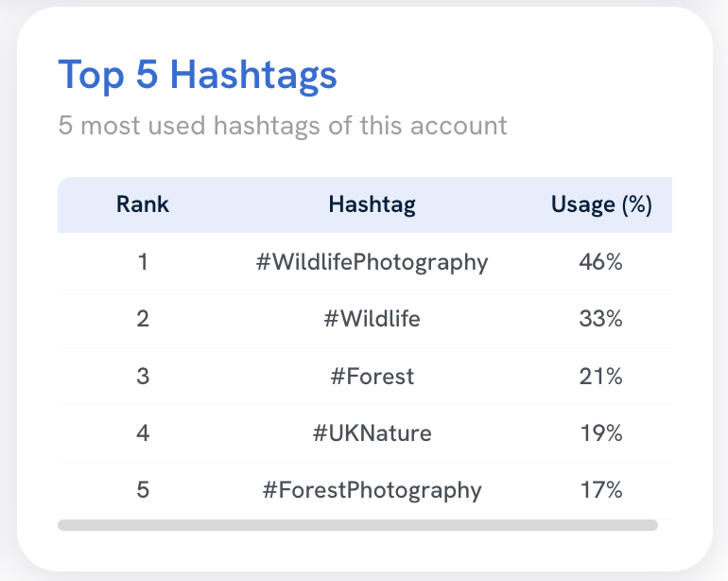The height and width of the screenshot is (581, 728).
Task: Click rank number 4 cell
Action: [143, 433]
